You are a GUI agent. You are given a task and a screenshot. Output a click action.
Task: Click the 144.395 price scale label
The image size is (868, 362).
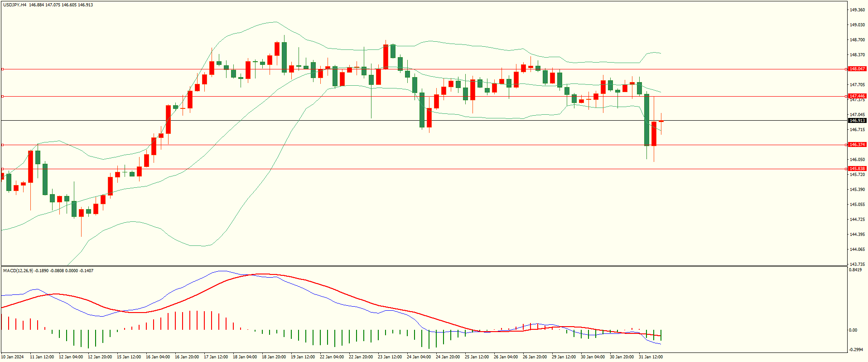pyautogui.click(x=857, y=235)
